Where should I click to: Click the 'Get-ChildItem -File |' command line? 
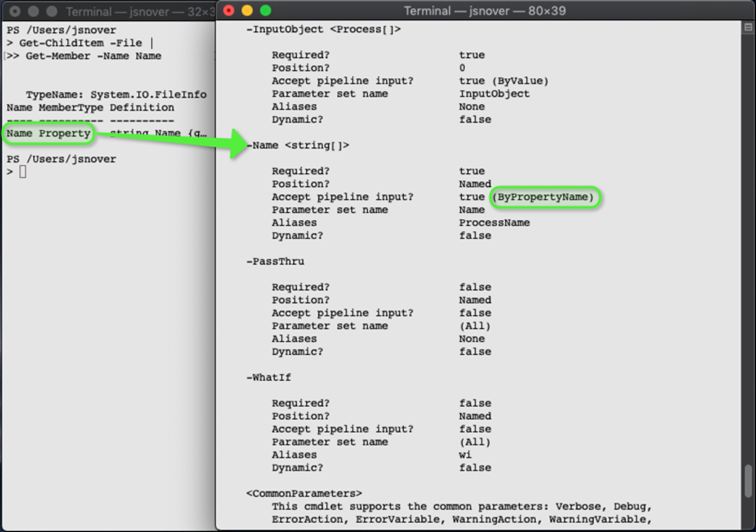click(87, 43)
